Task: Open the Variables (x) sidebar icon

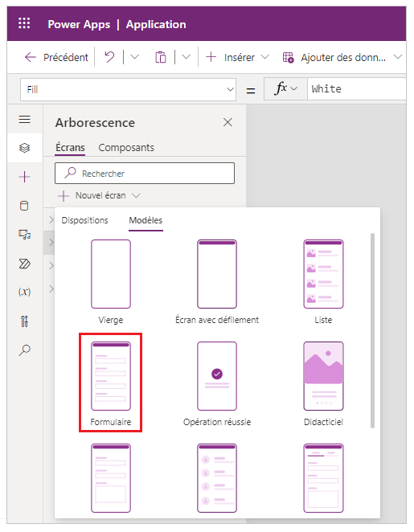Action: [24, 292]
